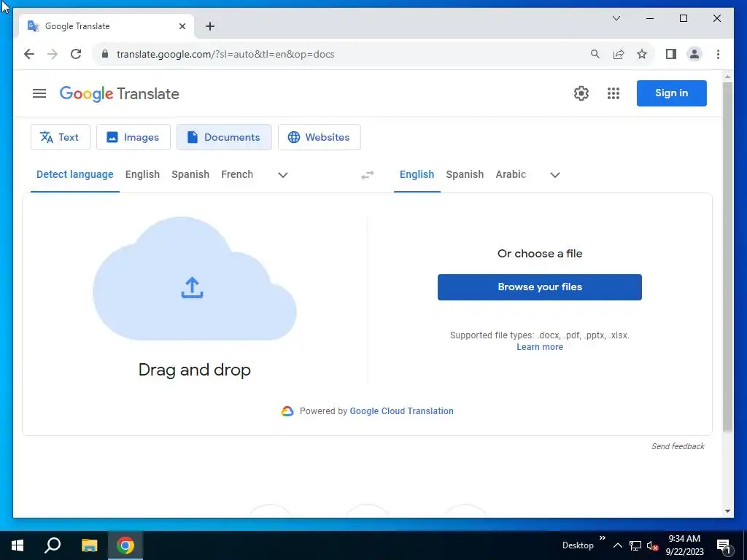Select Detect language as source
Screen dimensions: 747x560
[x=75, y=174]
